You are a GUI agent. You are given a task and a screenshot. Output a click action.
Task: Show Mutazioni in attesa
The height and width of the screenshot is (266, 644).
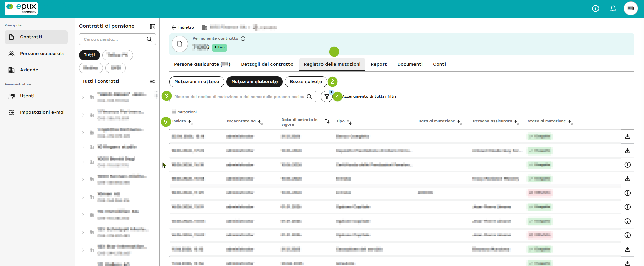[196, 82]
